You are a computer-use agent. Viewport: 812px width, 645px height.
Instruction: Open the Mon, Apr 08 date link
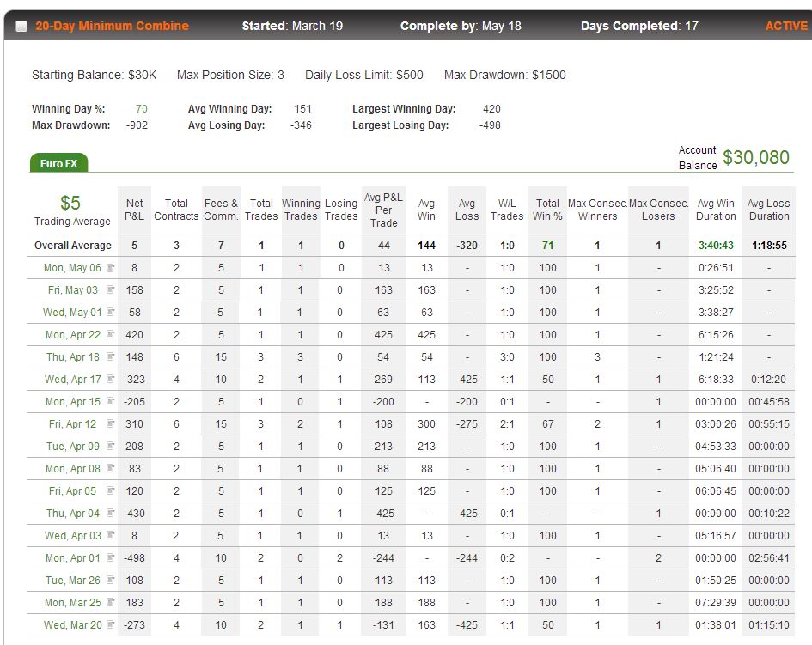click(73, 468)
